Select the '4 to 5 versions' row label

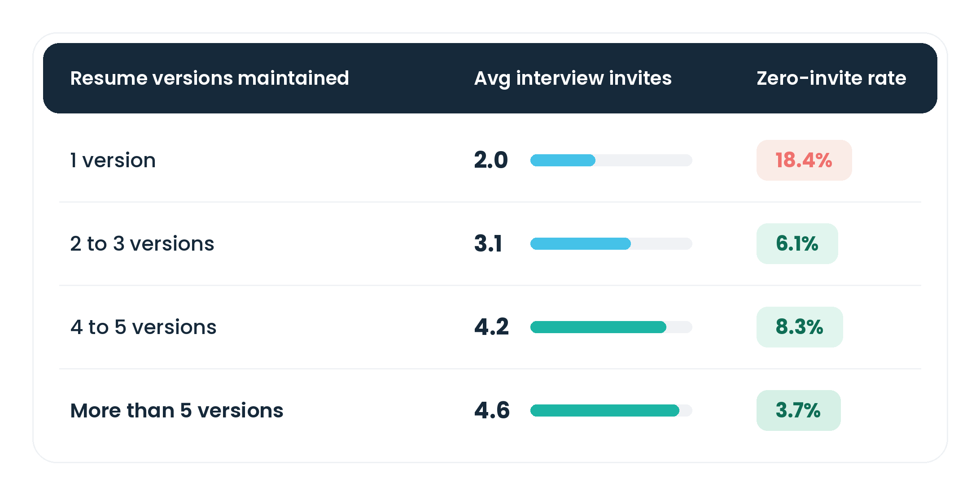(143, 327)
